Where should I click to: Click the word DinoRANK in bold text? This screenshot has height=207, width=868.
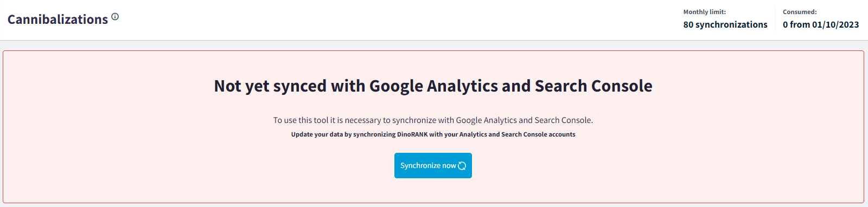[x=412, y=134]
